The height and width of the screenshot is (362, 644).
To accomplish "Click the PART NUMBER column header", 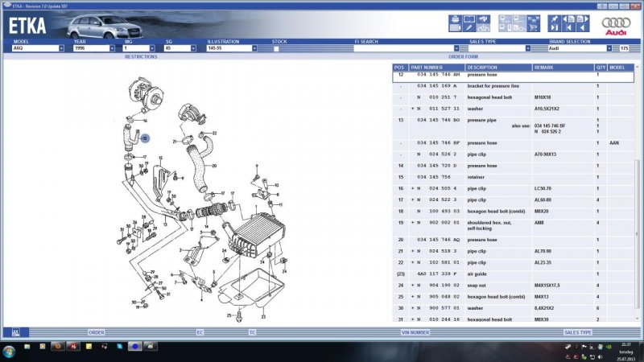I will pyautogui.click(x=426, y=67).
